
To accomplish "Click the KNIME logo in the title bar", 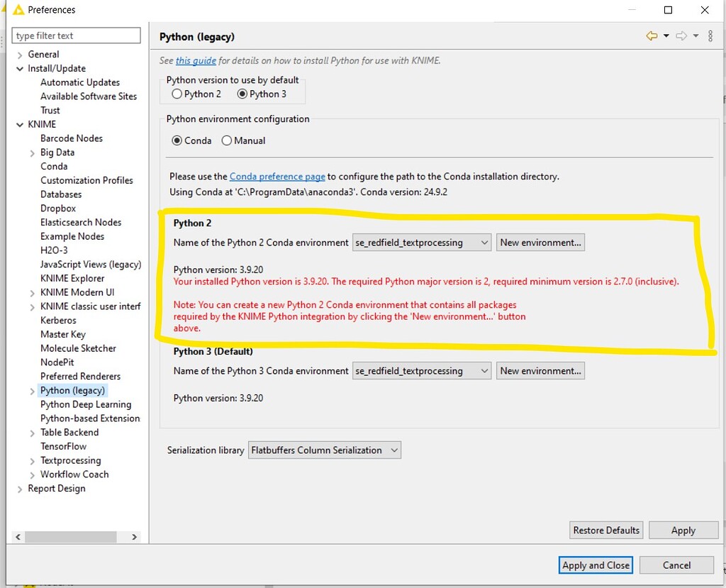I will tap(18, 9).
